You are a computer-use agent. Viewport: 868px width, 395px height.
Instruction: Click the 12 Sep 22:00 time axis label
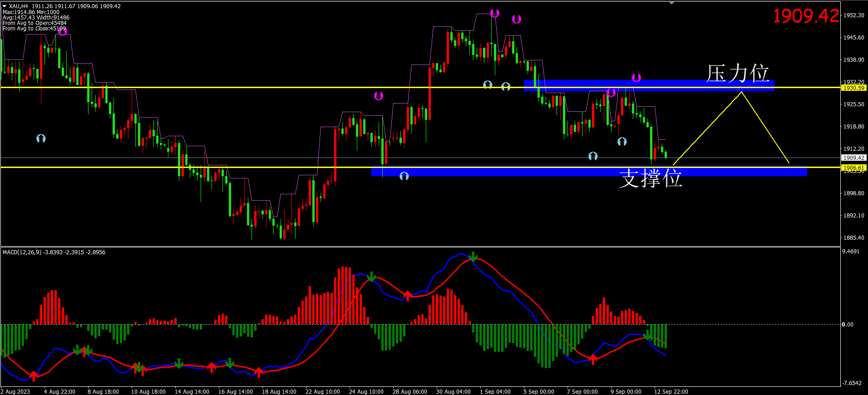(671, 391)
